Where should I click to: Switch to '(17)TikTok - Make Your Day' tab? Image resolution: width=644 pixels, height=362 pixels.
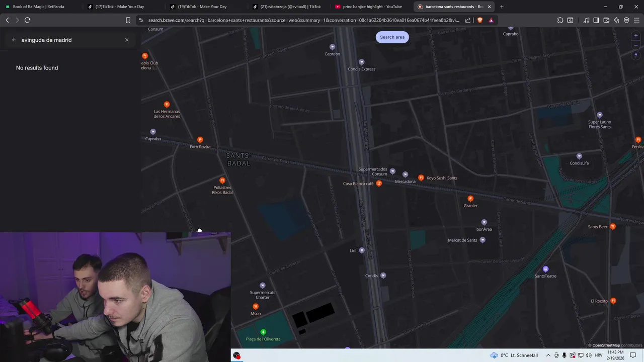[122, 7]
